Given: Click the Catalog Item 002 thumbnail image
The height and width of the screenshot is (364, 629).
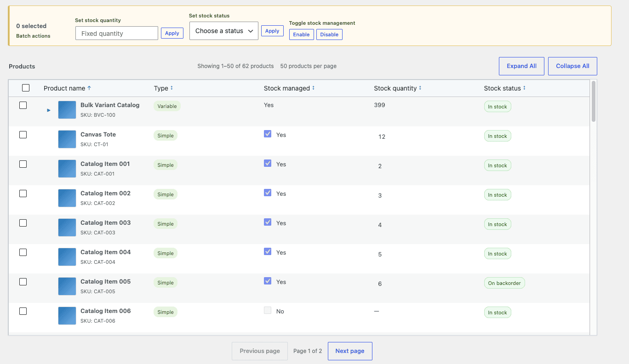Looking at the screenshot, I should coord(67,198).
